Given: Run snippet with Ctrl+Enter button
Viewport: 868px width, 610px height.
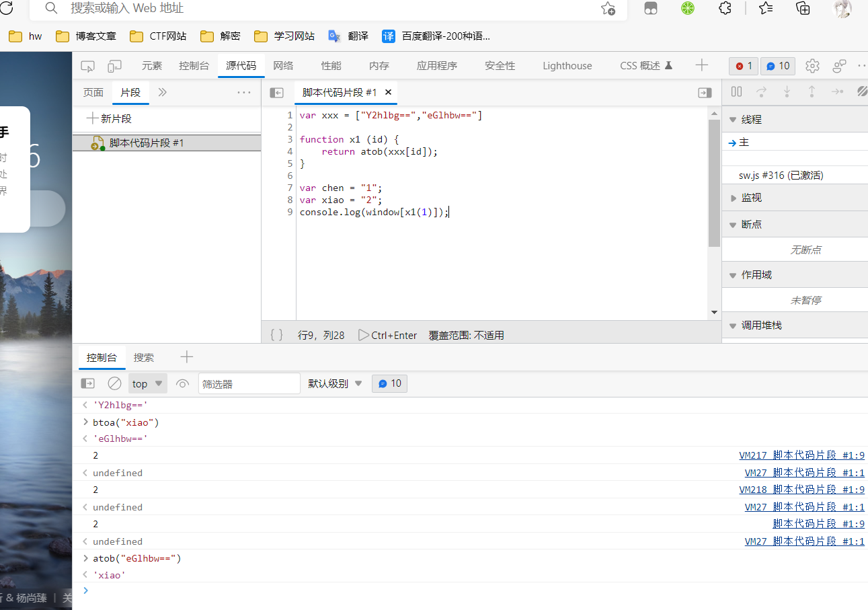Looking at the screenshot, I should [387, 335].
